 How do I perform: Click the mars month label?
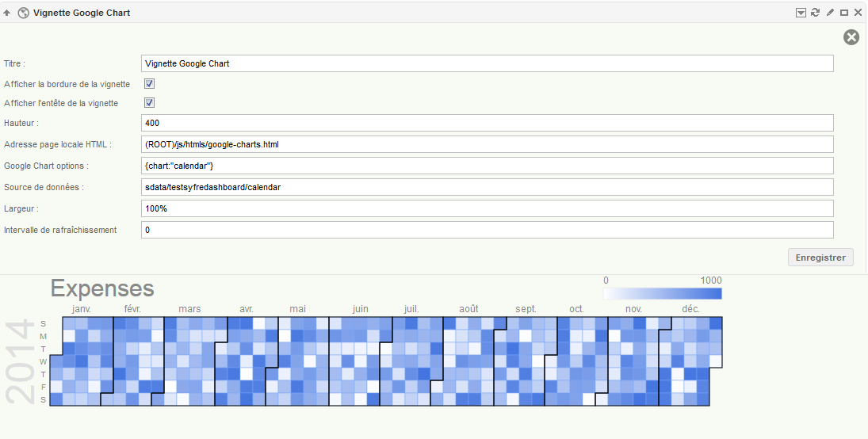(190, 309)
